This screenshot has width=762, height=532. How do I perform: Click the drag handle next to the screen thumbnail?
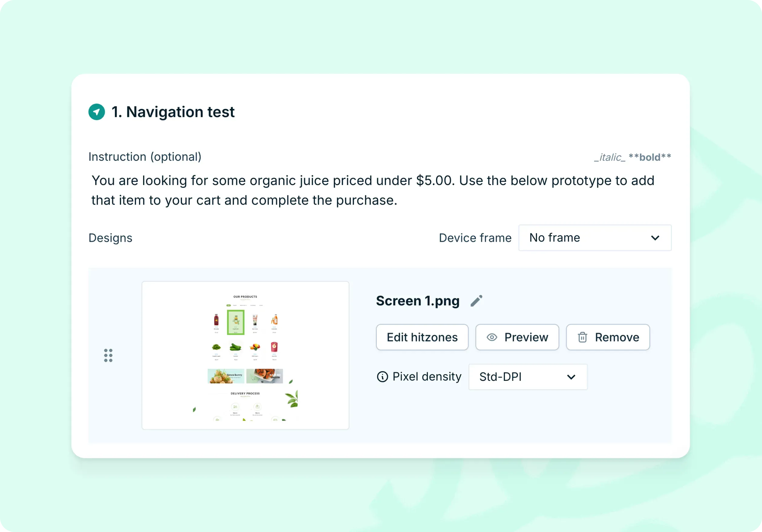pyautogui.click(x=108, y=355)
